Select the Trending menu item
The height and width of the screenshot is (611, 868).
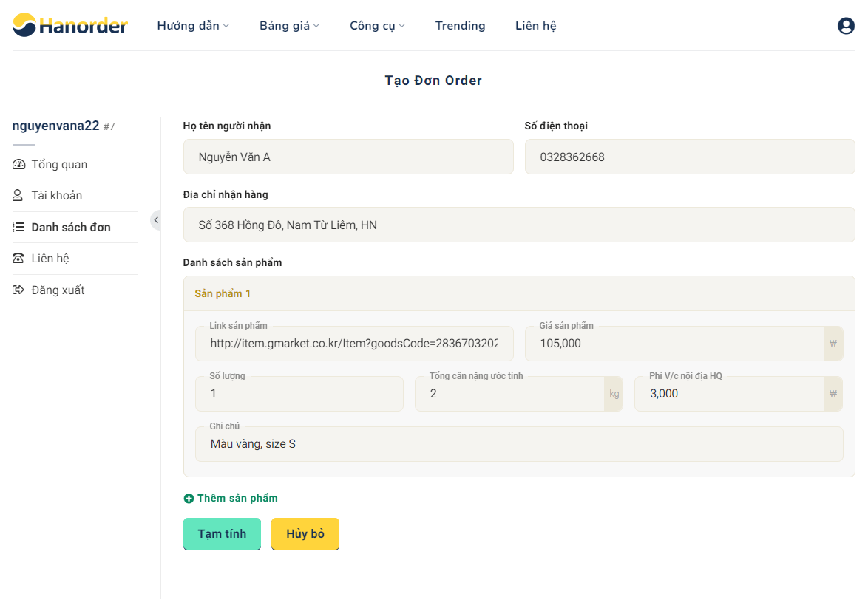coord(460,25)
